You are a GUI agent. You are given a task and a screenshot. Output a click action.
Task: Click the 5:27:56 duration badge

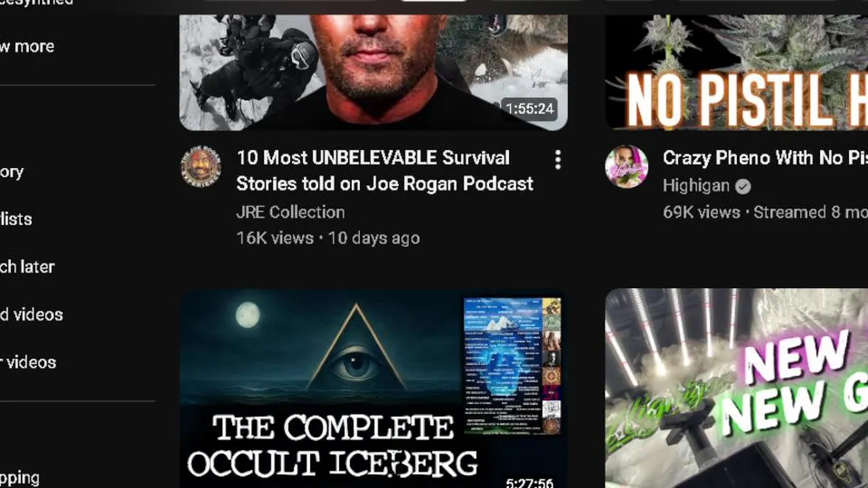point(530,483)
